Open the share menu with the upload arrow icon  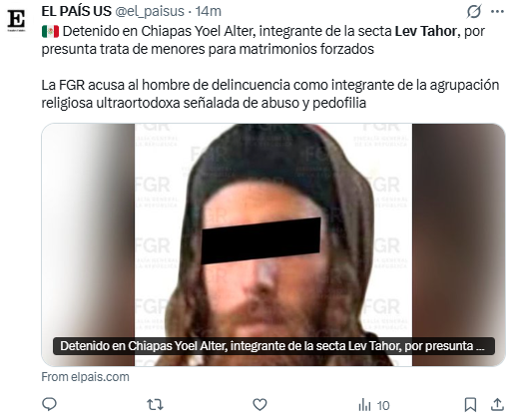click(x=497, y=404)
